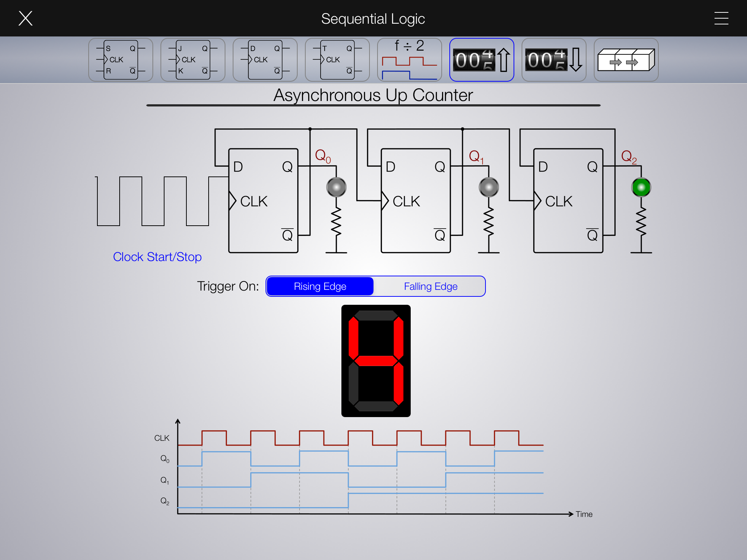Viewport: 747px width, 560px height.
Task: Click the CLK label in timing diagram
Action: click(162, 438)
